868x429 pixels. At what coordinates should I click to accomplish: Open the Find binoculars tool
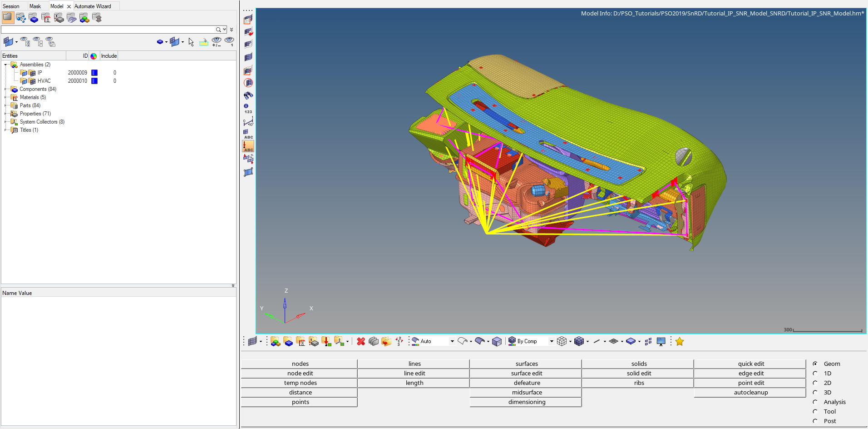248,95
